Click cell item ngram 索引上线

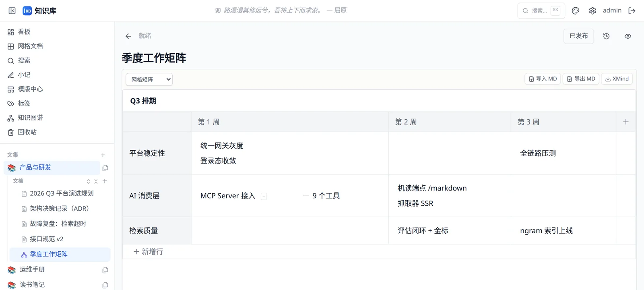(546, 230)
